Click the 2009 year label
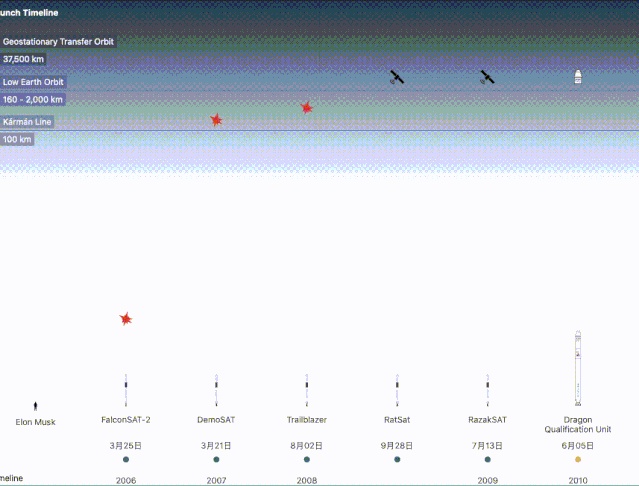This screenshot has width=639, height=486. [488, 480]
